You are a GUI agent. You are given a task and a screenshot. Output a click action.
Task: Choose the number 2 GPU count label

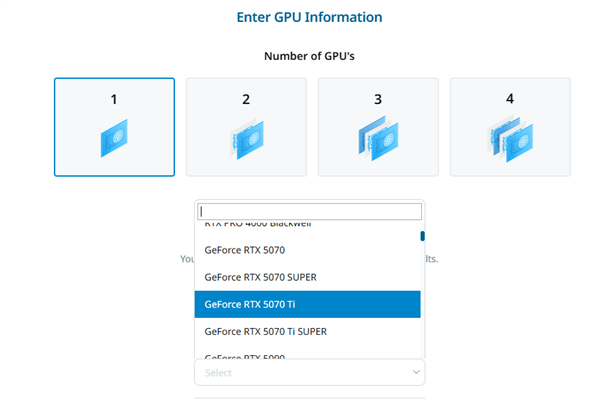point(246,100)
